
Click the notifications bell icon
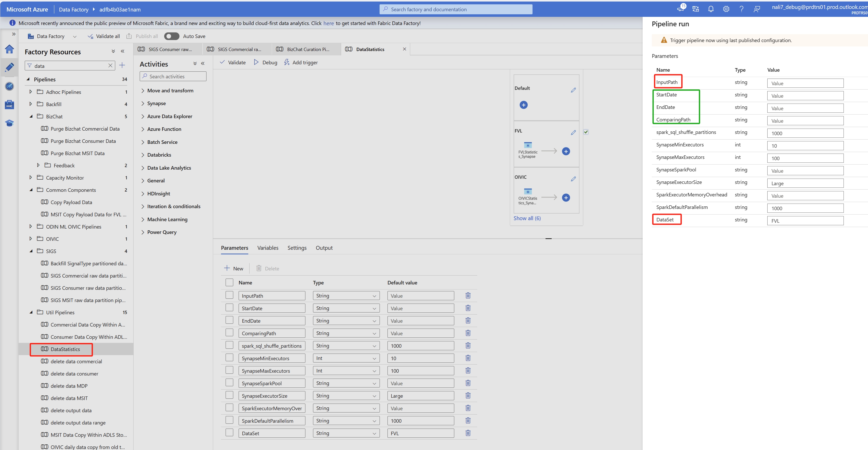711,9
